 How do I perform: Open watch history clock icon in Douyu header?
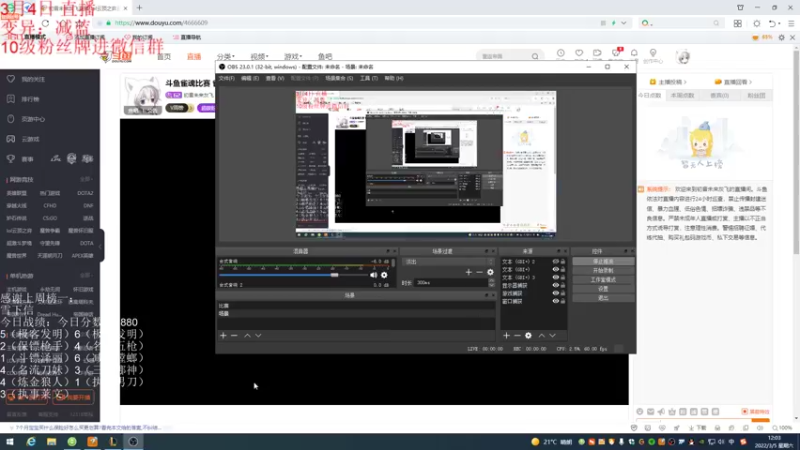[561, 53]
